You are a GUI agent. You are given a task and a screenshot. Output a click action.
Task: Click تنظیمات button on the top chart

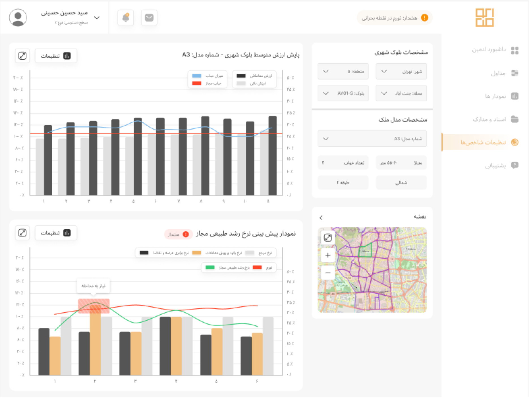pyautogui.click(x=56, y=56)
